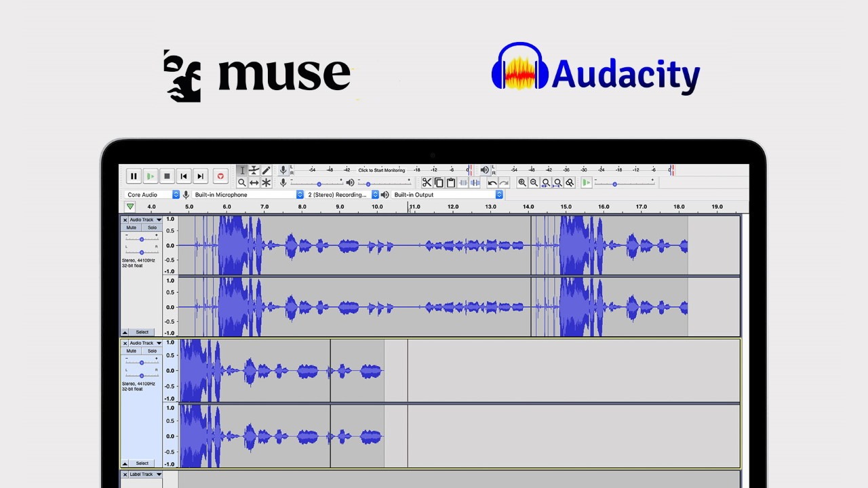Screen dimensions: 868x488
Task: Click the Zoom In magnifier icon
Action: pyautogui.click(x=522, y=183)
